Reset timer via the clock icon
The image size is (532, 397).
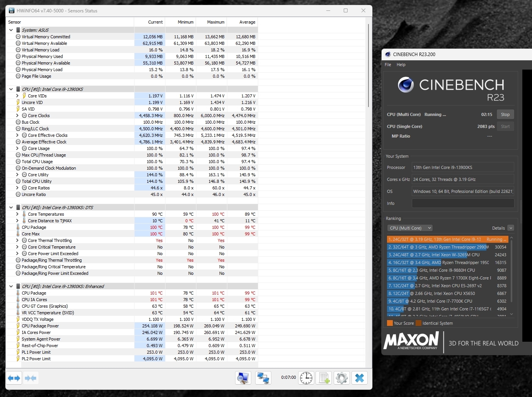click(306, 378)
